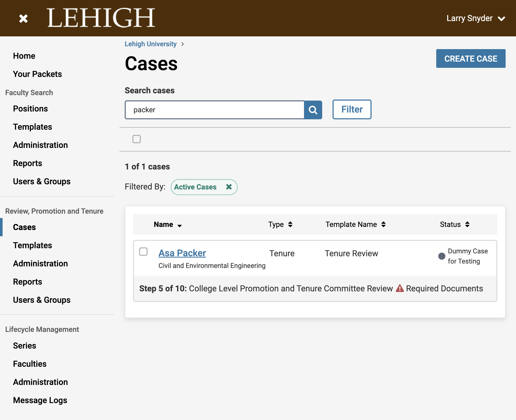516x420 pixels.
Task: Open Templates under Review, Promotion and Tenure
Action: [32, 245]
